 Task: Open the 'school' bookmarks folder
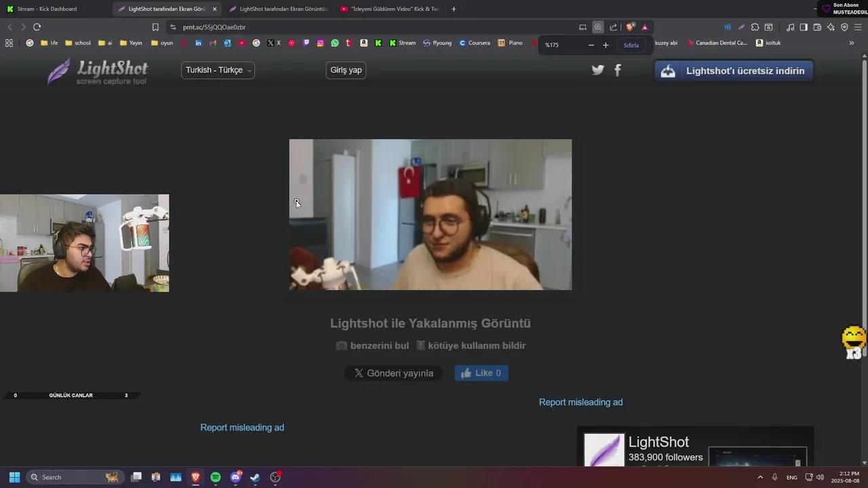point(78,43)
